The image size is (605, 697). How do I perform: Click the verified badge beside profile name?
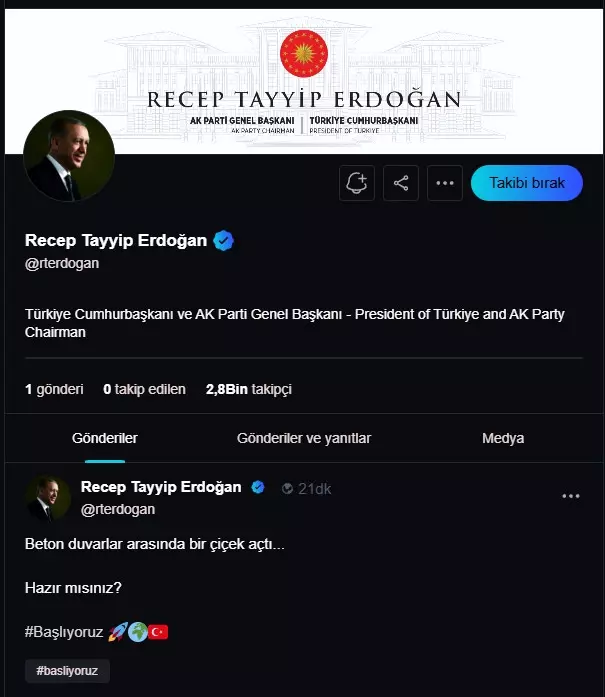tap(224, 241)
